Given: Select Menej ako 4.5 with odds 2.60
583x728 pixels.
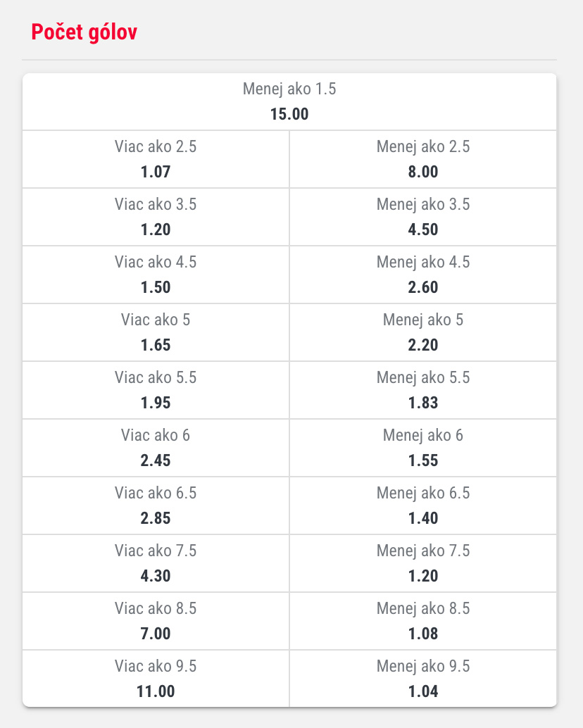Looking at the screenshot, I should [422, 275].
